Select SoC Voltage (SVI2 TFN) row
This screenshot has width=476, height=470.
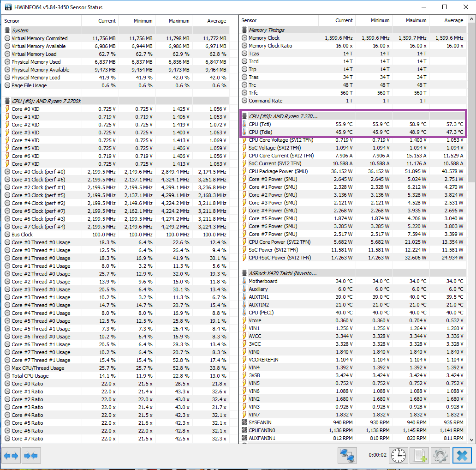[x=353, y=148]
